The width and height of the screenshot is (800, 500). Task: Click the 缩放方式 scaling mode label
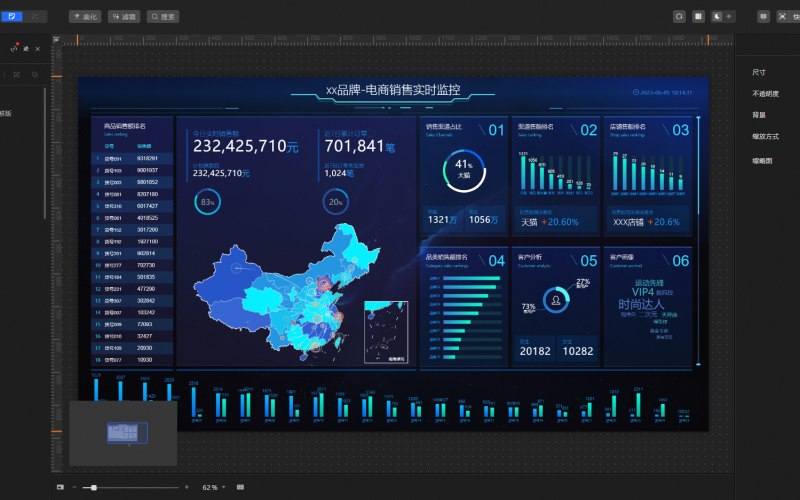[765, 137]
